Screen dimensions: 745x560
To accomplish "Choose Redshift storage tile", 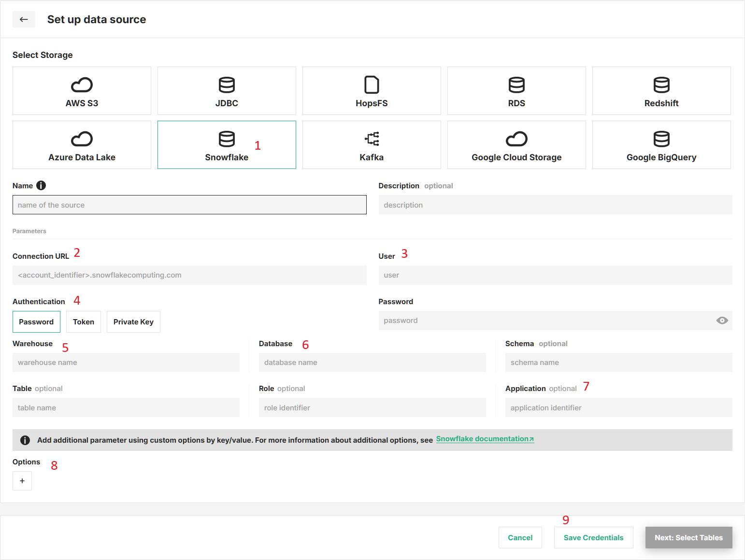I will tap(661, 91).
